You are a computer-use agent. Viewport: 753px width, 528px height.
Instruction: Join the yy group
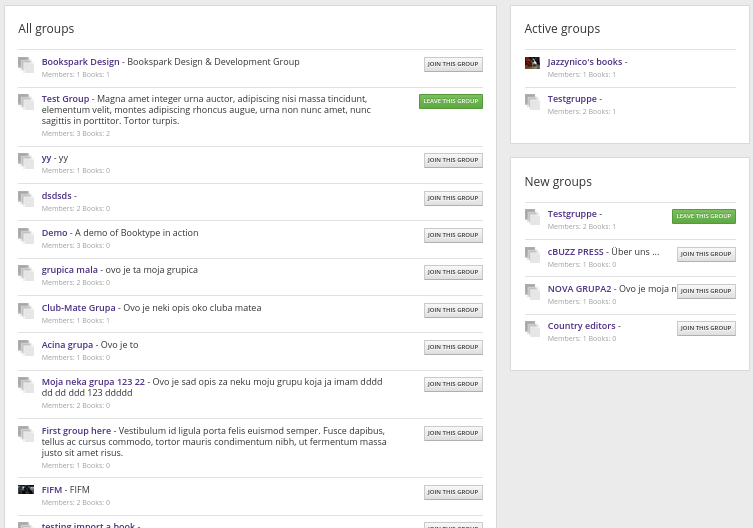[453, 160]
